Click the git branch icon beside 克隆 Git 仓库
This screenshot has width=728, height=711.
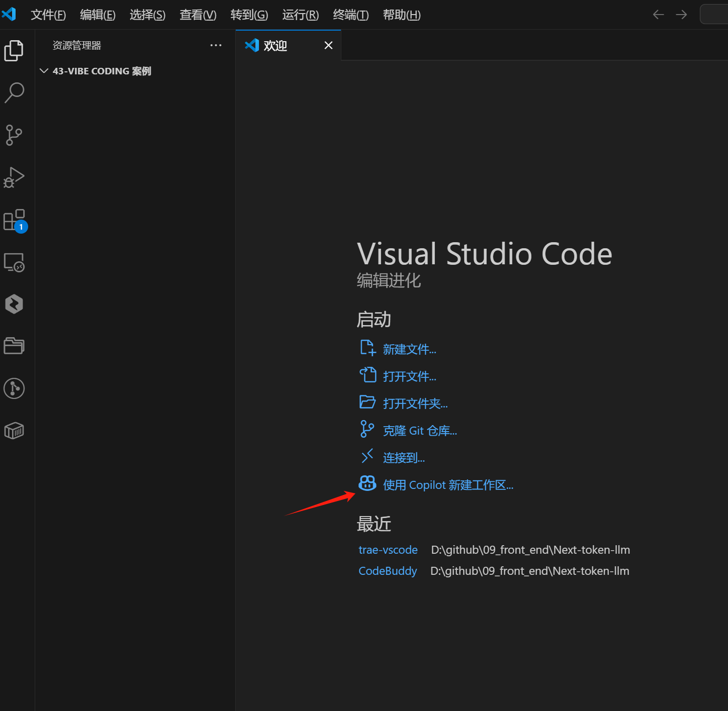pyautogui.click(x=368, y=429)
